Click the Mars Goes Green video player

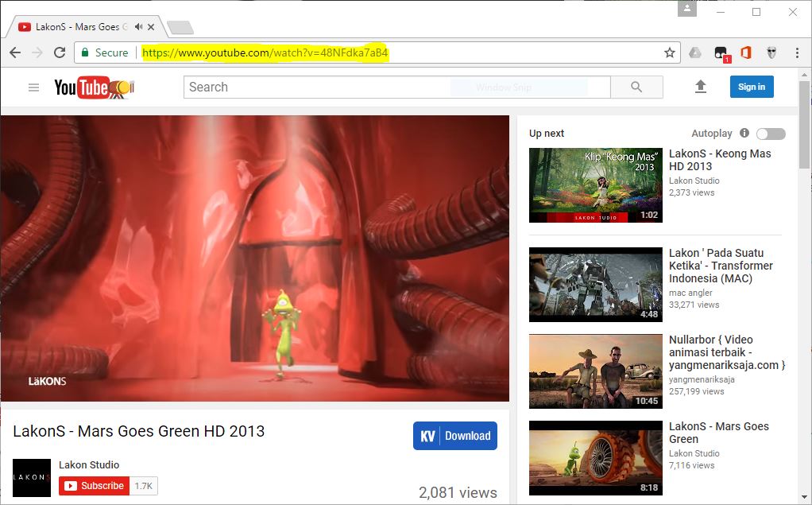[x=255, y=258]
